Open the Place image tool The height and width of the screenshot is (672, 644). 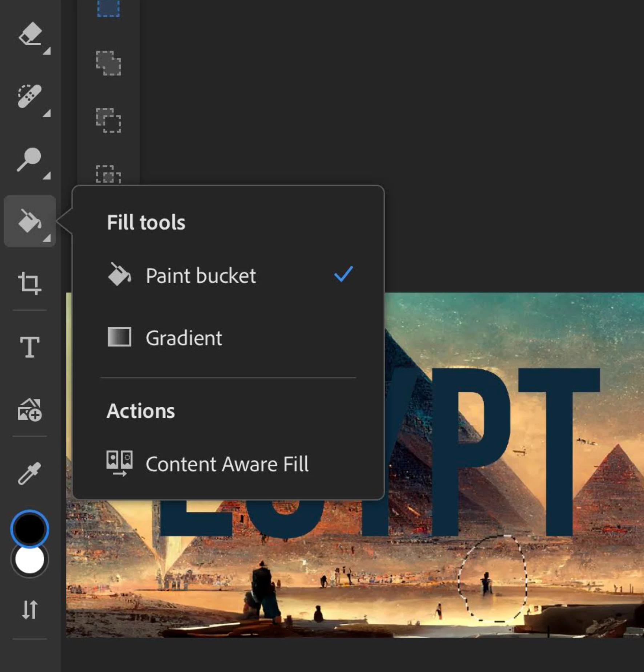coord(30,410)
